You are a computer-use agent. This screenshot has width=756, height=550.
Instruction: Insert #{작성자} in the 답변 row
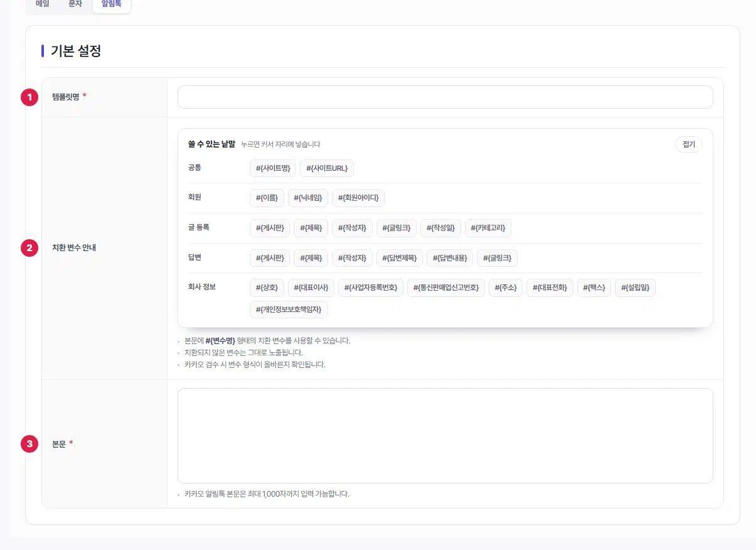(x=352, y=258)
